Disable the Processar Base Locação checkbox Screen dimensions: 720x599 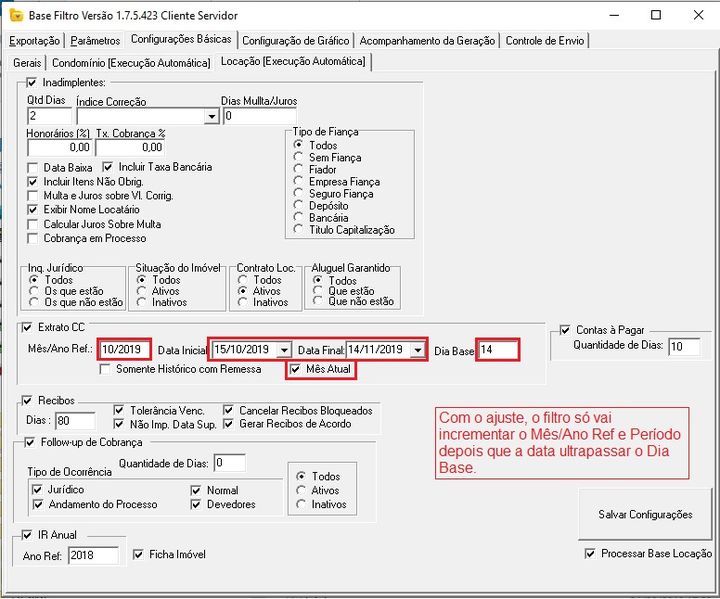pyautogui.click(x=590, y=553)
